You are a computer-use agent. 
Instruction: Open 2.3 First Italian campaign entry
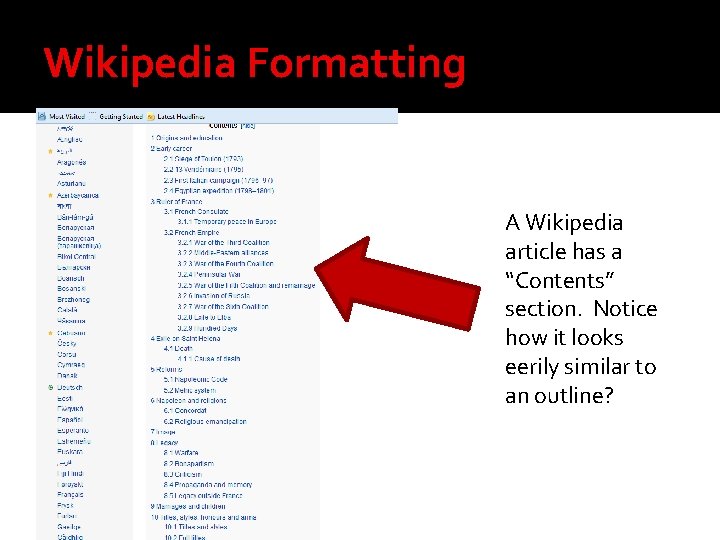tap(218, 180)
